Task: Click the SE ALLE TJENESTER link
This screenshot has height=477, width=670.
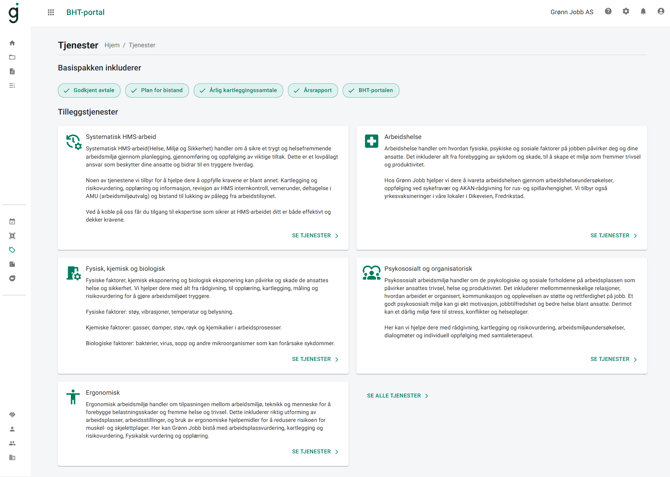Action: [397, 396]
